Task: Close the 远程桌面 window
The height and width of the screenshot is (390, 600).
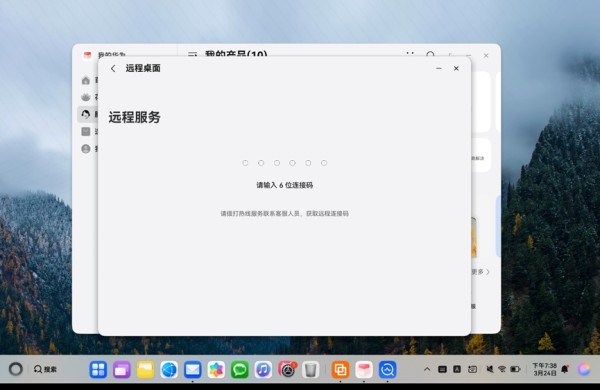Action: pos(456,69)
